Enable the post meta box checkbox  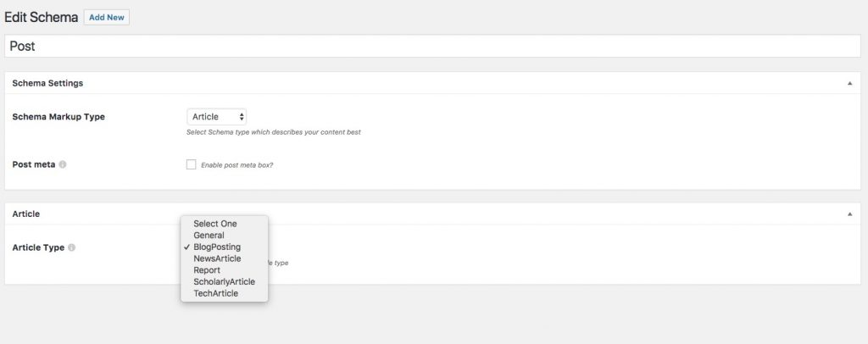191,164
